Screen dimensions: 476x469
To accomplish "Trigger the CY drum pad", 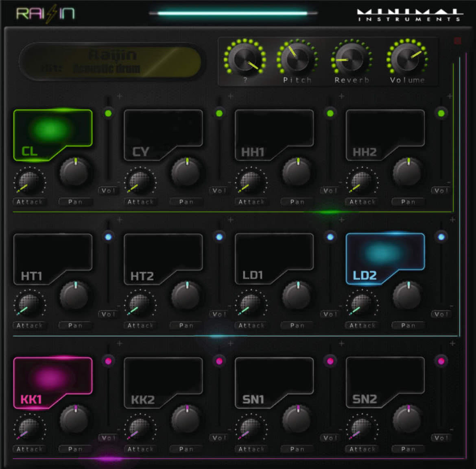I will [x=163, y=135].
